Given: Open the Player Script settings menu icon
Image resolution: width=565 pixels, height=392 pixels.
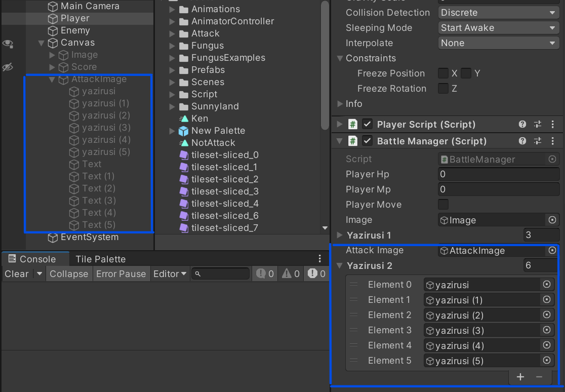Looking at the screenshot, I should [x=553, y=124].
